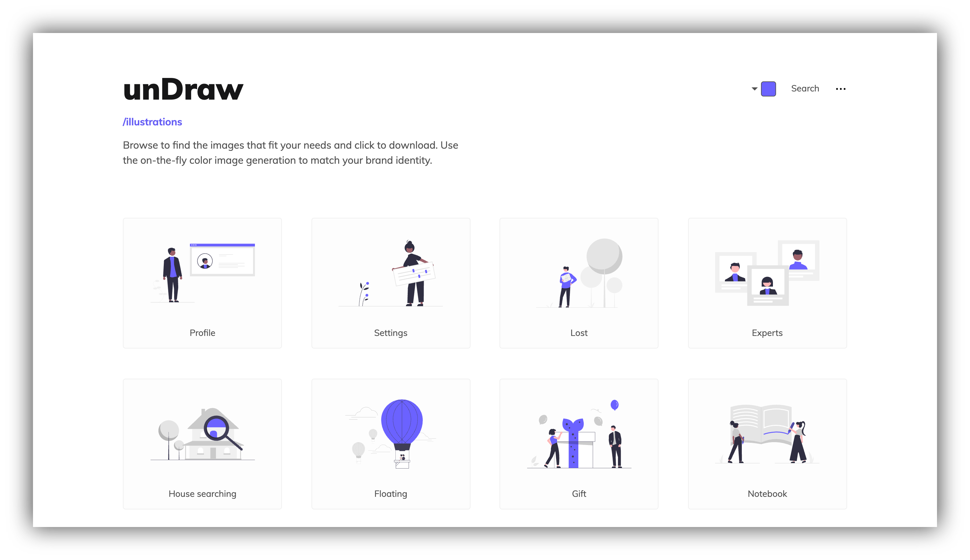Image resolution: width=970 pixels, height=560 pixels.
Task: Toggle the color generation dropdown
Action: tap(753, 88)
